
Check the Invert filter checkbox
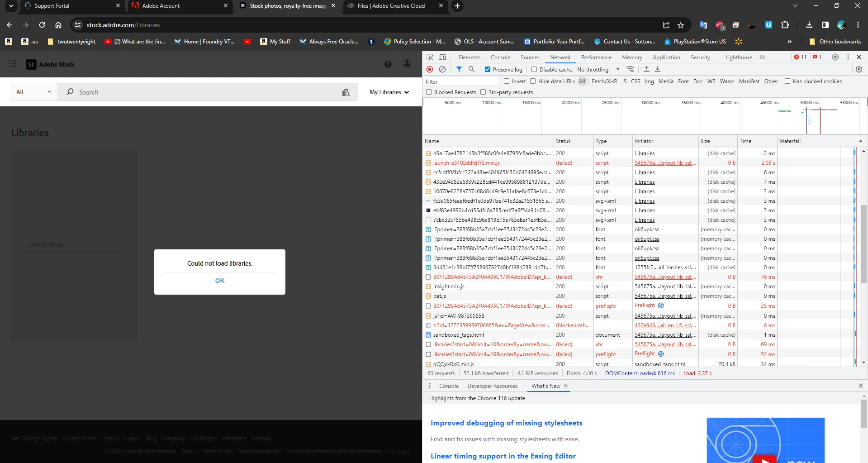coord(507,81)
